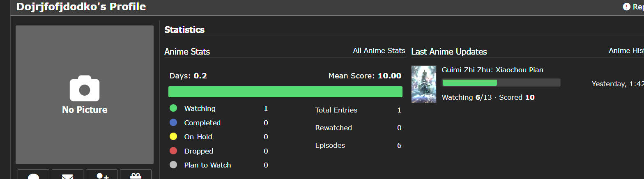
Task: Click the Guimi Zhi Zhu cover thumbnail
Action: coord(423,84)
